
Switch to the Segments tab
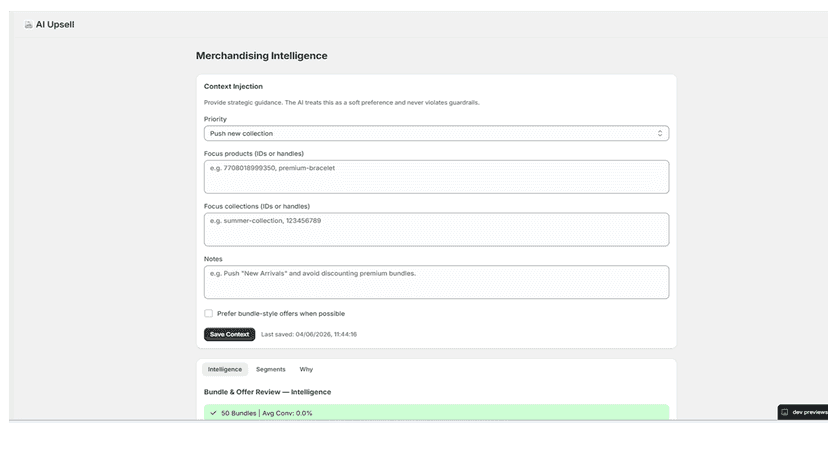coord(270,369)
